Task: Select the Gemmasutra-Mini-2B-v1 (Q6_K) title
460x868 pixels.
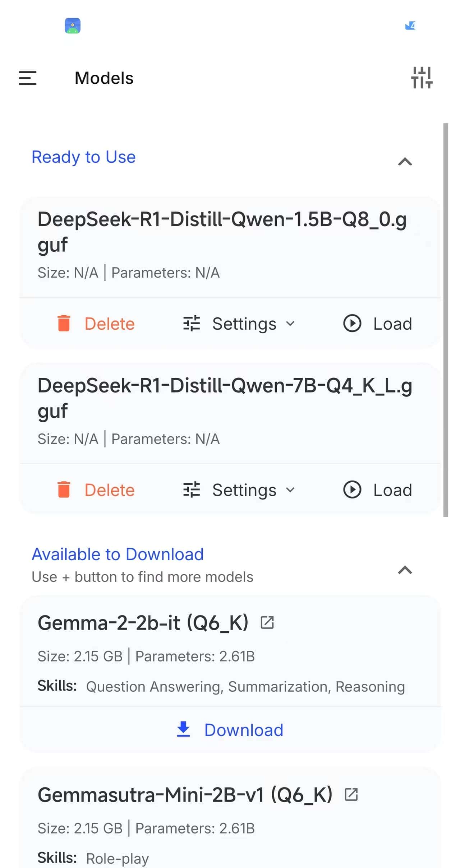Action: coord(185,795)
